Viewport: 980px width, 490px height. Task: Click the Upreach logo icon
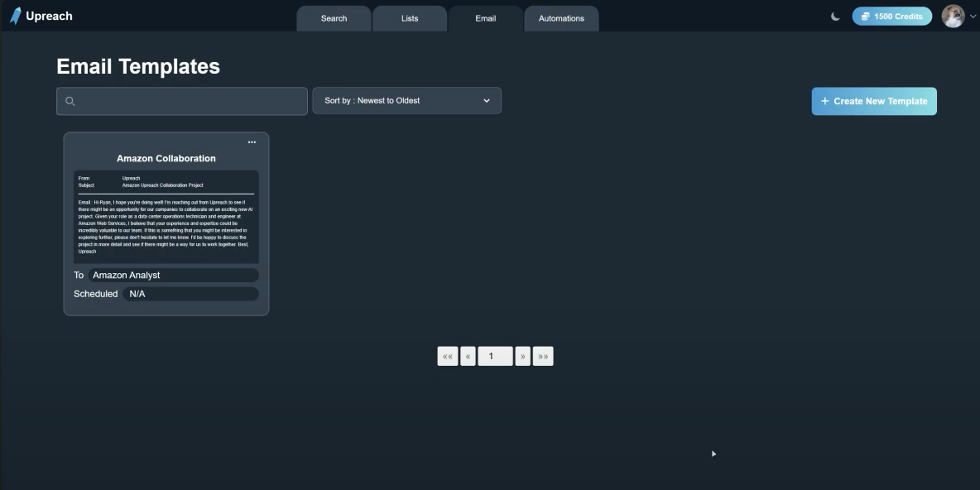15,16
